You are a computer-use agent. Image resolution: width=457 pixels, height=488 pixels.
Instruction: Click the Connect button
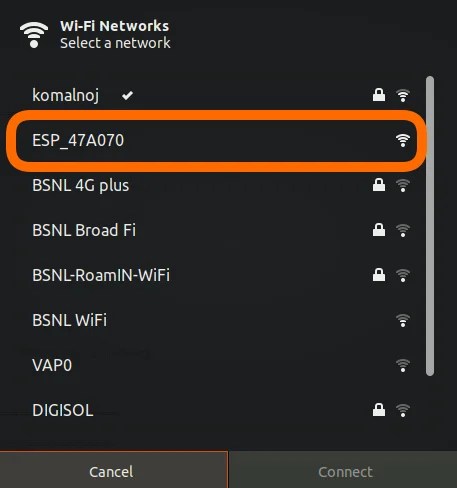coord(343,470)
